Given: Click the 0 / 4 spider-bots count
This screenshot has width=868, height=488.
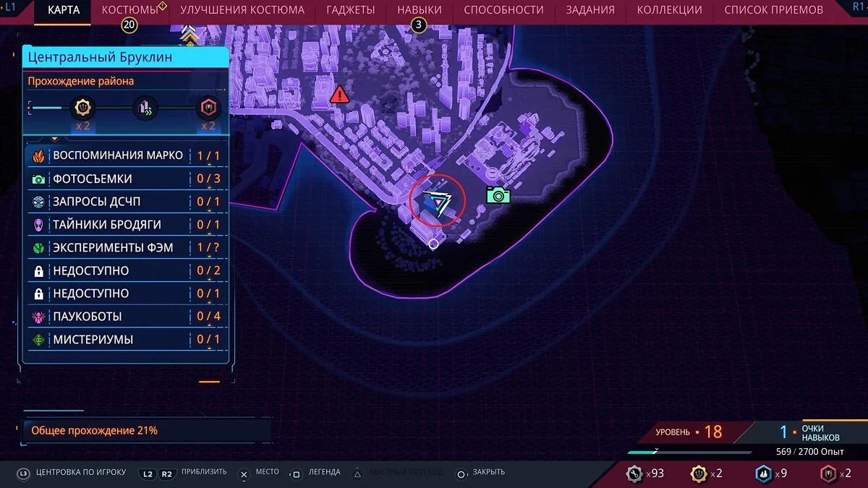Looking at the screenshot, I should 208,317.
